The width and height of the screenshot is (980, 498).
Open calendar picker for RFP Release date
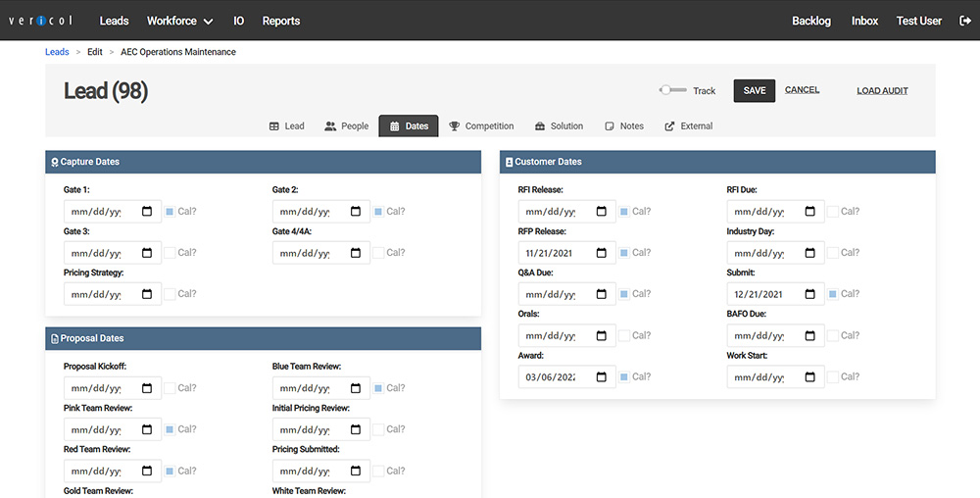602,253
